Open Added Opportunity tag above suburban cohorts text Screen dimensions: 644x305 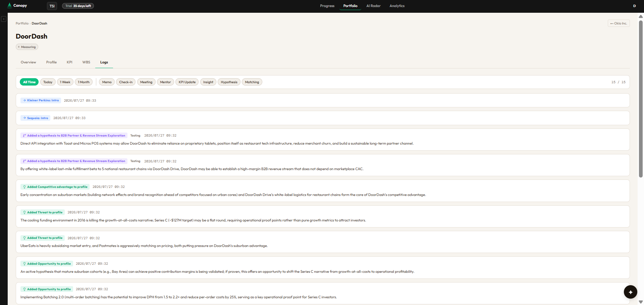click(x=47, y=264)
